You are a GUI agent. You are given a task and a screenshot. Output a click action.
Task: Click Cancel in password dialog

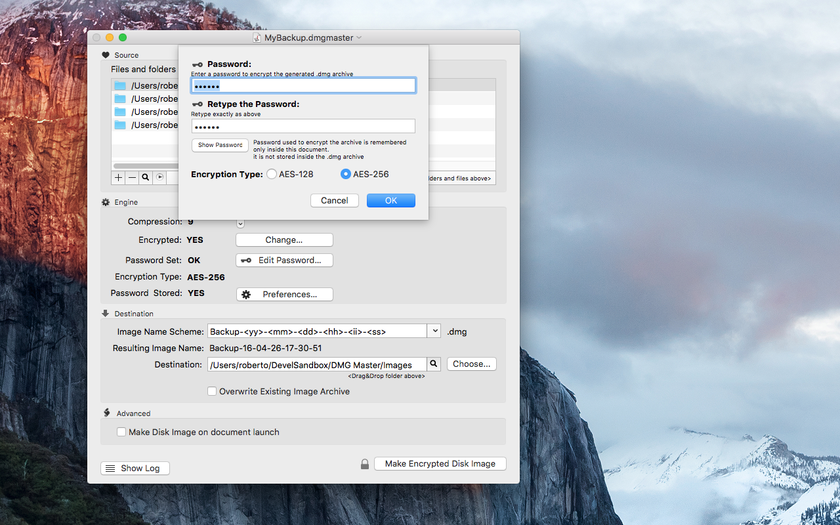tap(334, 200)
